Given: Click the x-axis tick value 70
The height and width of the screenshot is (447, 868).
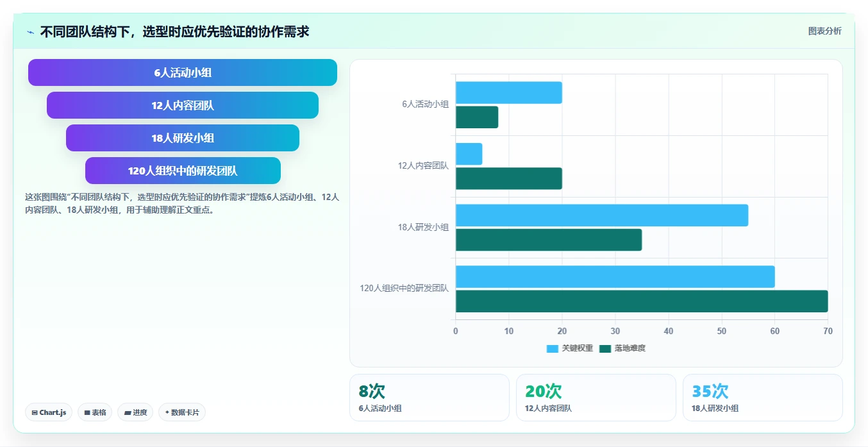Looking at the screenshot, I should (x=828, y=331).
